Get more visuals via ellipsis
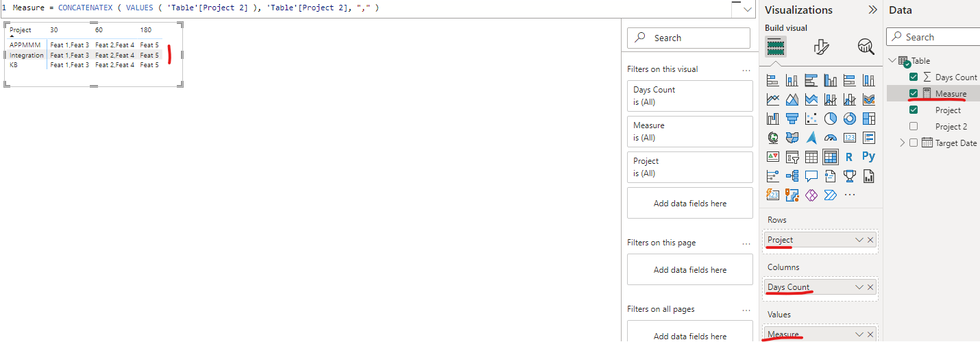 pyautogui.click(x=850, y=195)
